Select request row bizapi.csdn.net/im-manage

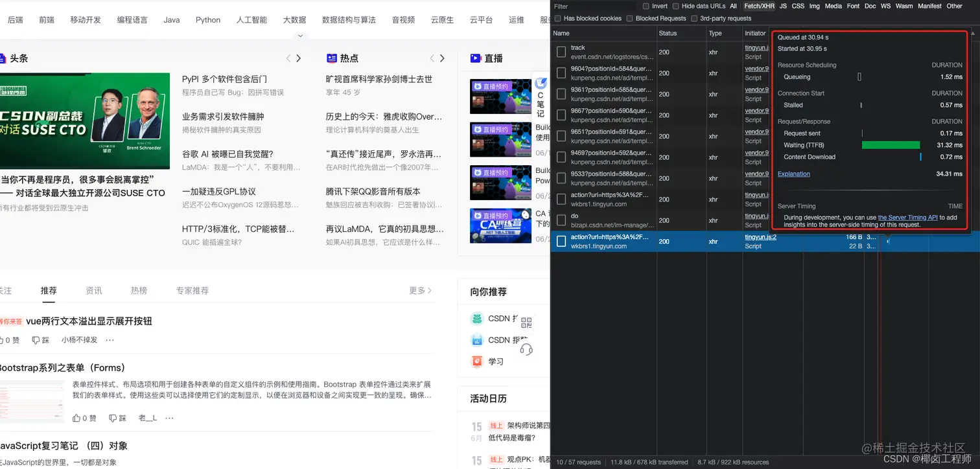click(x=603, y=220)
